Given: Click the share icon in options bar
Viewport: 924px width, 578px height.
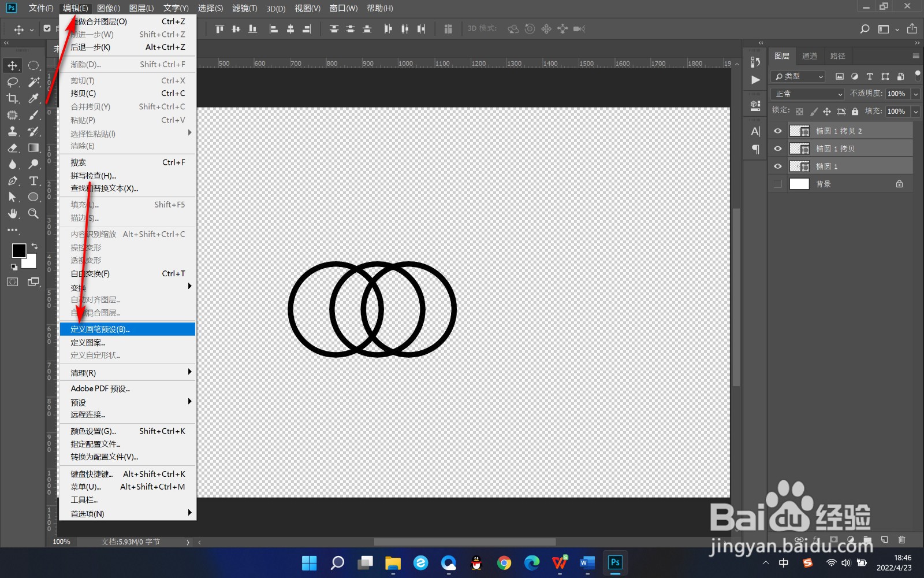Looking at the screenshot, I should 912,29.
